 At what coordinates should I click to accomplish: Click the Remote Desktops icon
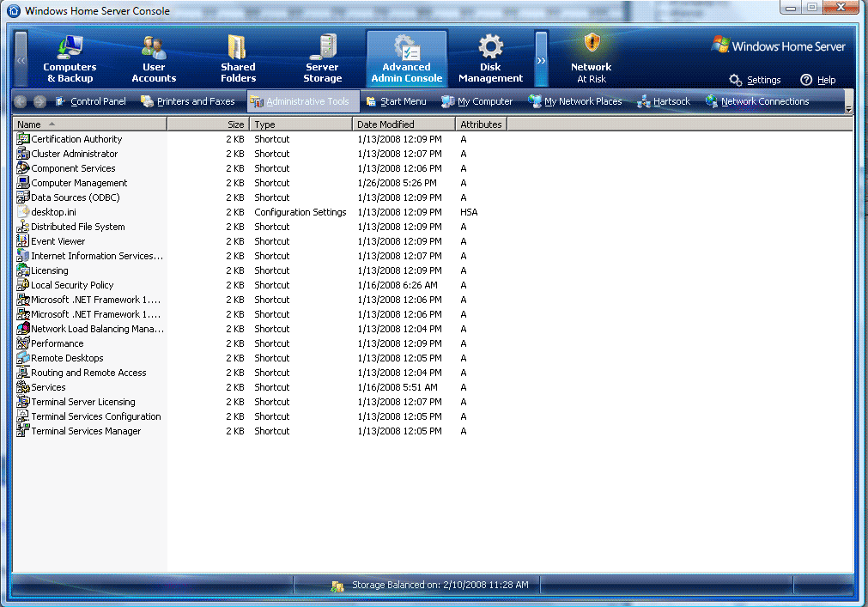22,358
